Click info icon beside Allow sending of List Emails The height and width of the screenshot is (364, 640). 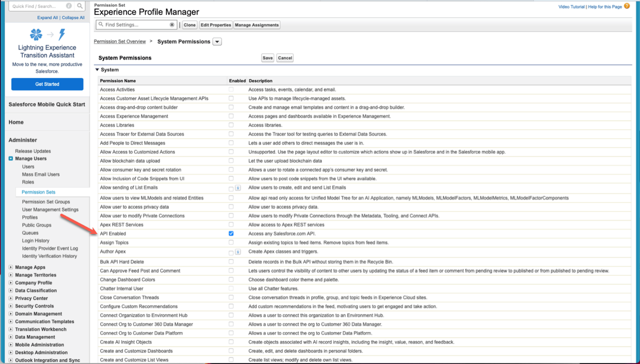click(x=237, y=188)
